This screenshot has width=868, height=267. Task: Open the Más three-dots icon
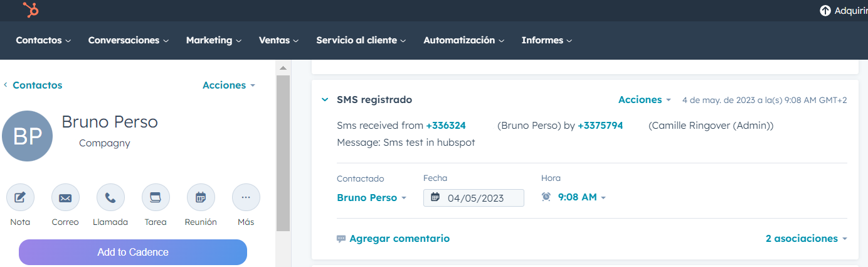point(246,198)
